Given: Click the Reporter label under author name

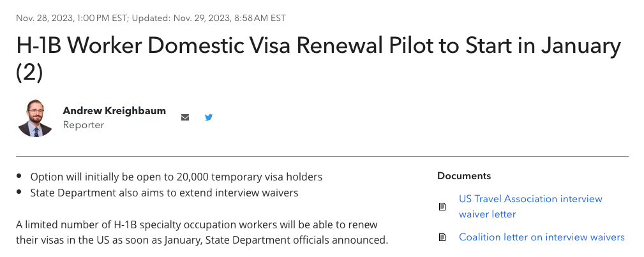Looking at the screenshot, I should tap(84, 125).
